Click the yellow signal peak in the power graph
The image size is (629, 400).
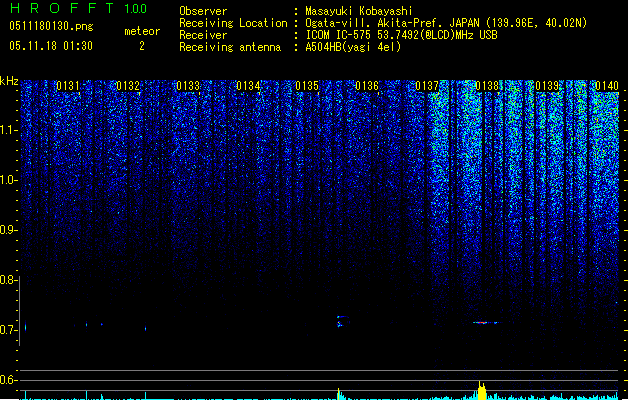[482, 391]
